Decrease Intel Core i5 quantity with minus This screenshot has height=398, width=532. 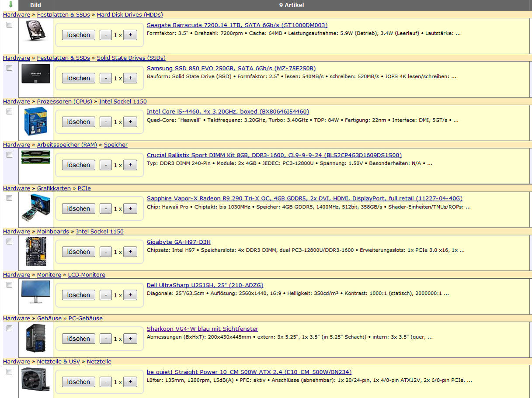106,122
